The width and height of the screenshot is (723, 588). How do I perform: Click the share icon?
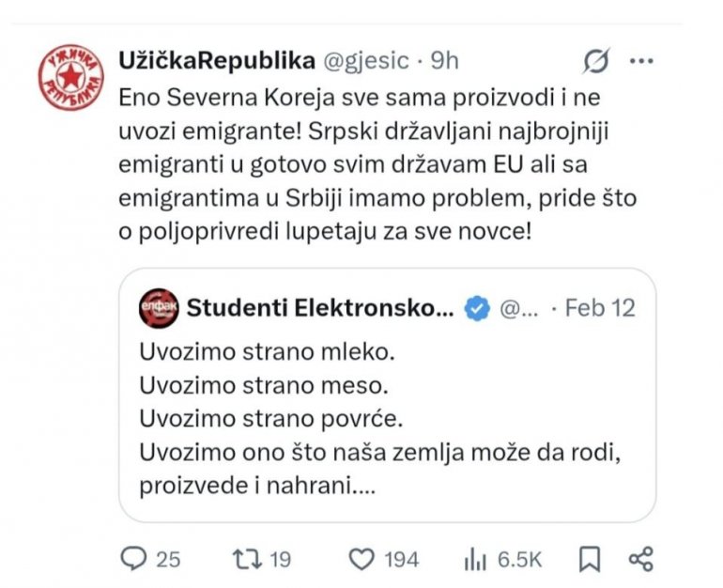[x=640, y=559]
